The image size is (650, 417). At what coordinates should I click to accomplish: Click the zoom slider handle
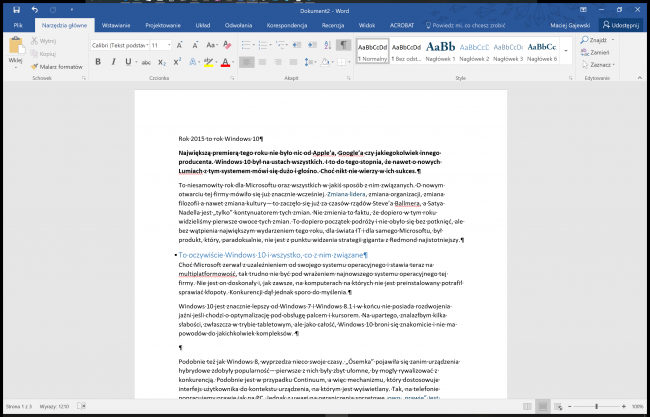(x=597, y=407)
